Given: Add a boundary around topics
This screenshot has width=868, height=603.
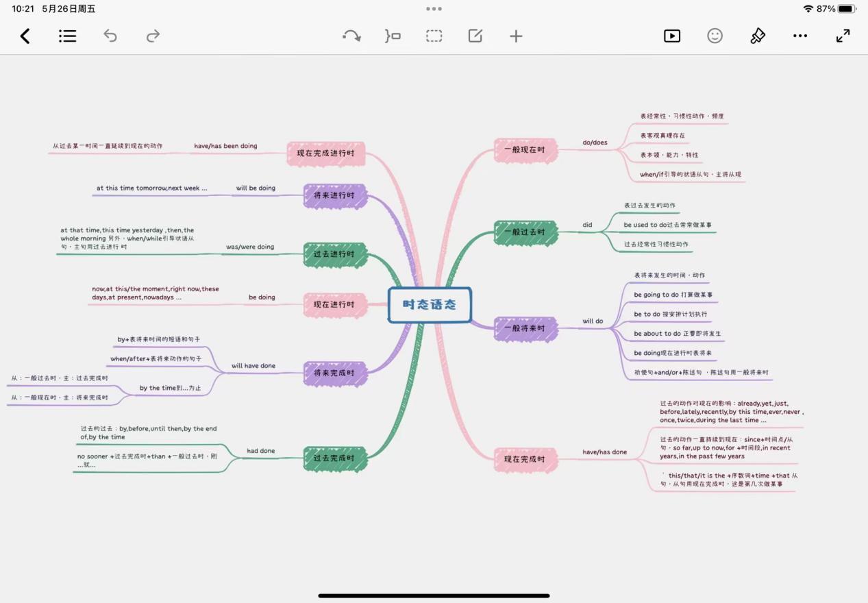Looking at the screenshot, I should 434,36.
